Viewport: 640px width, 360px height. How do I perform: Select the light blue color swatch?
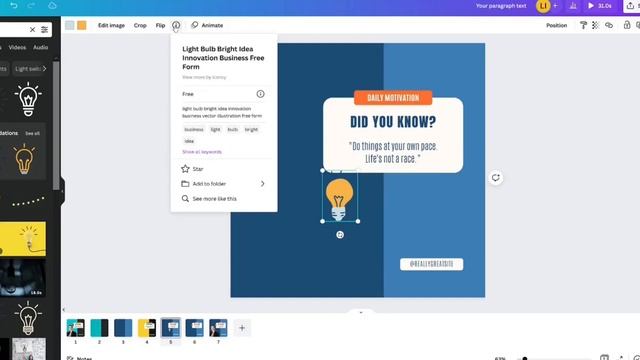coord(70,25)
